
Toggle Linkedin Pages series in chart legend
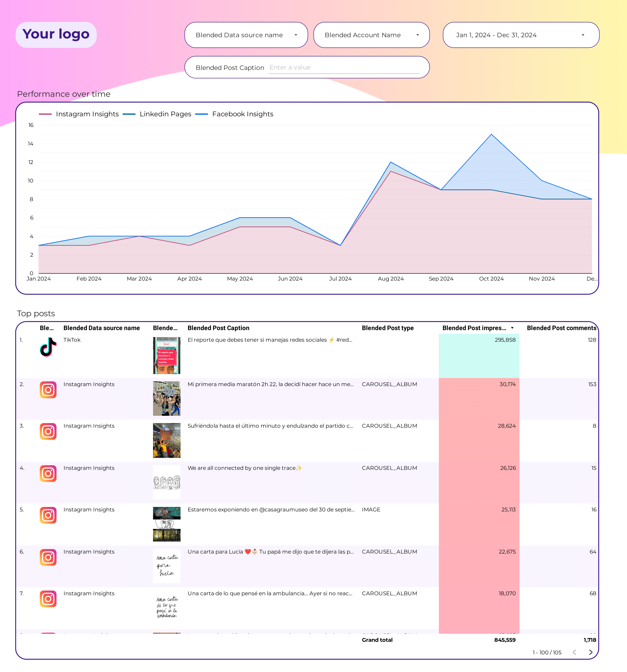pos(165,114)
